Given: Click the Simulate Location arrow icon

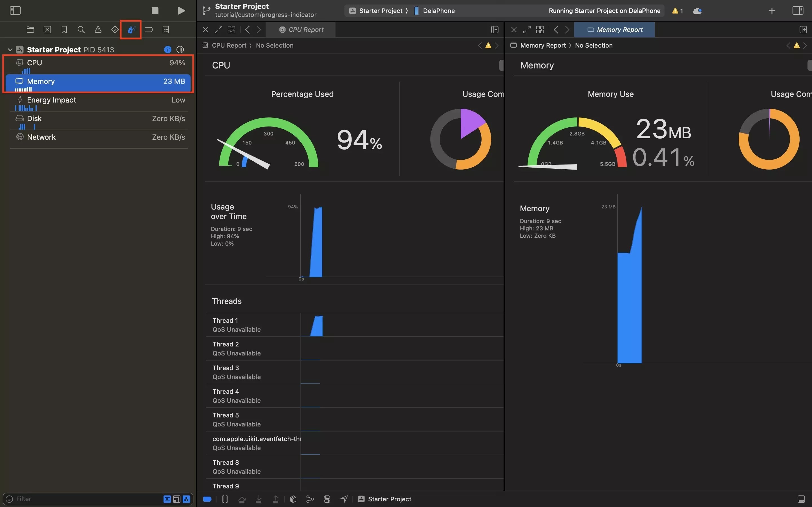Looking at the screenshot, I should click(344, 499).
